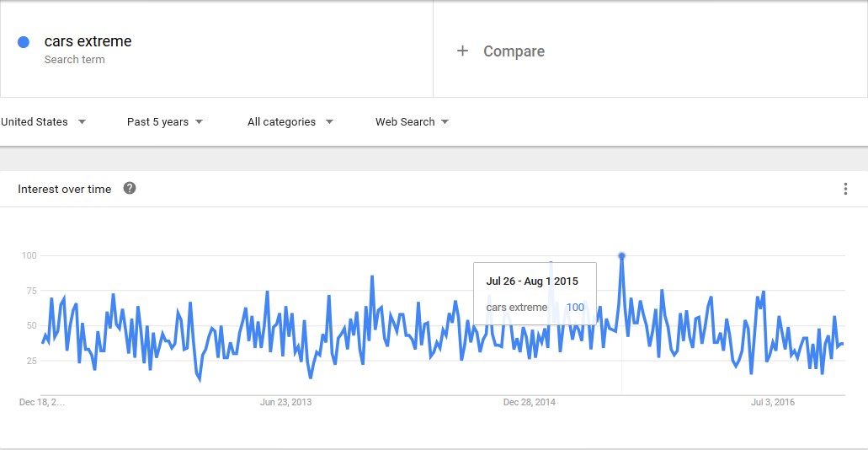The width and height of the screenshot is (868, 450).
Task: Click the Search term subtitle label
Action: 74,60
